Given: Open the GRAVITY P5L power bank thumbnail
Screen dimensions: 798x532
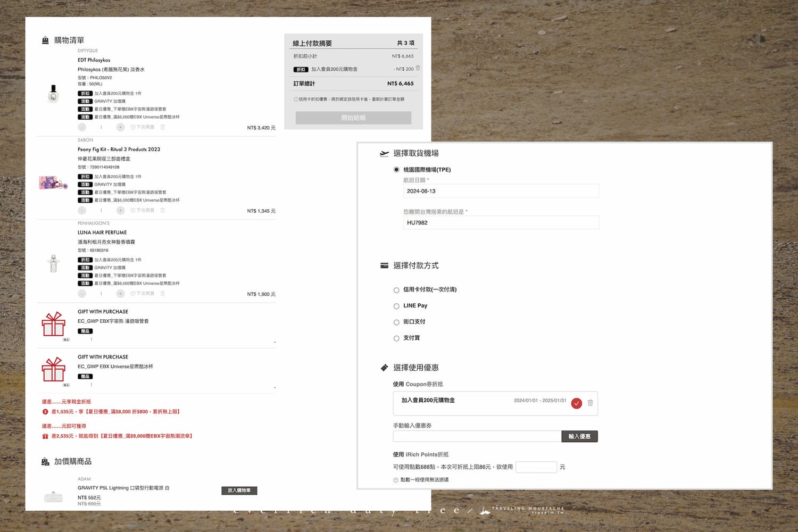Looking at the screenshot, I should (53, 497).
